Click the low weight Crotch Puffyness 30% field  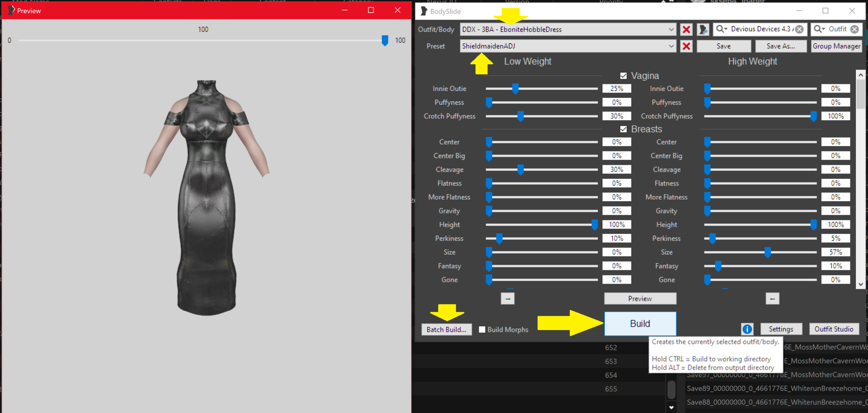click(x=617, y=117)
